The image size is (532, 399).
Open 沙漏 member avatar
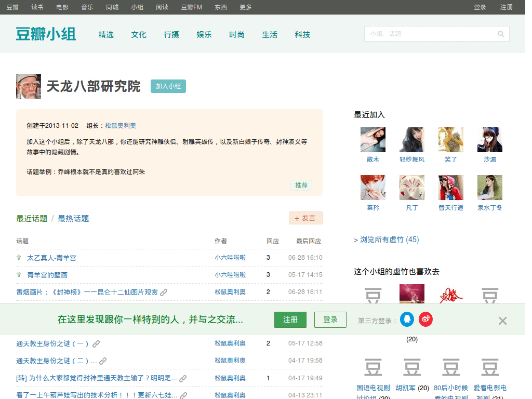(489, 140)
